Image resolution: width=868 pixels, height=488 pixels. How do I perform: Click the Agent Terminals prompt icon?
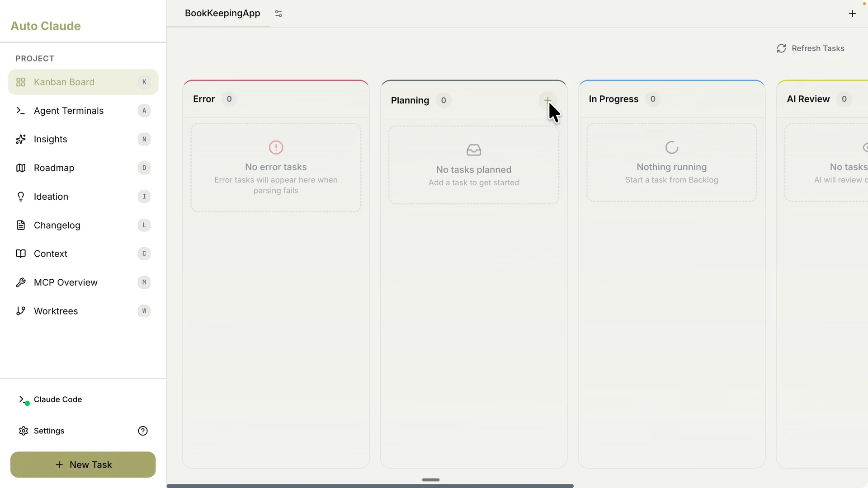point(21,111)
